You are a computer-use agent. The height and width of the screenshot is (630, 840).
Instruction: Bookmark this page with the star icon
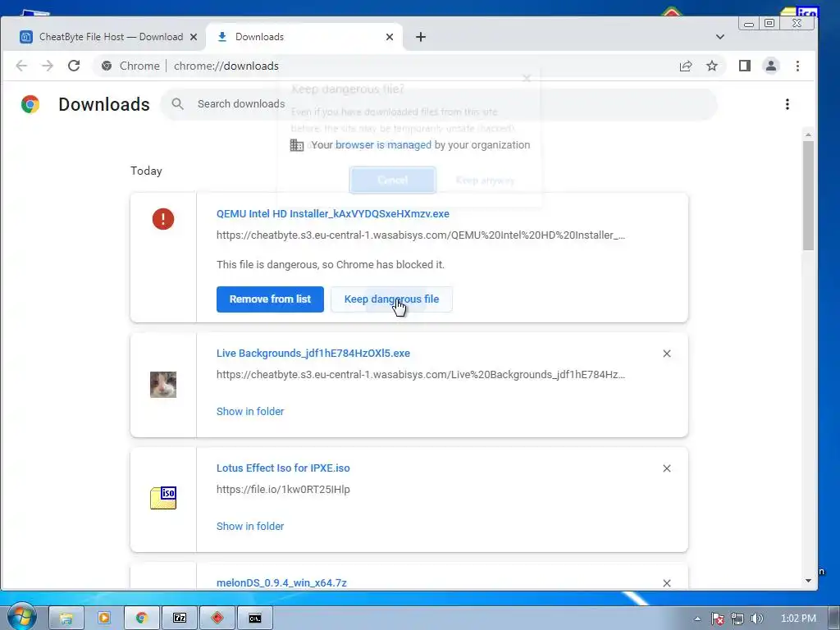(x=712, y=66)
